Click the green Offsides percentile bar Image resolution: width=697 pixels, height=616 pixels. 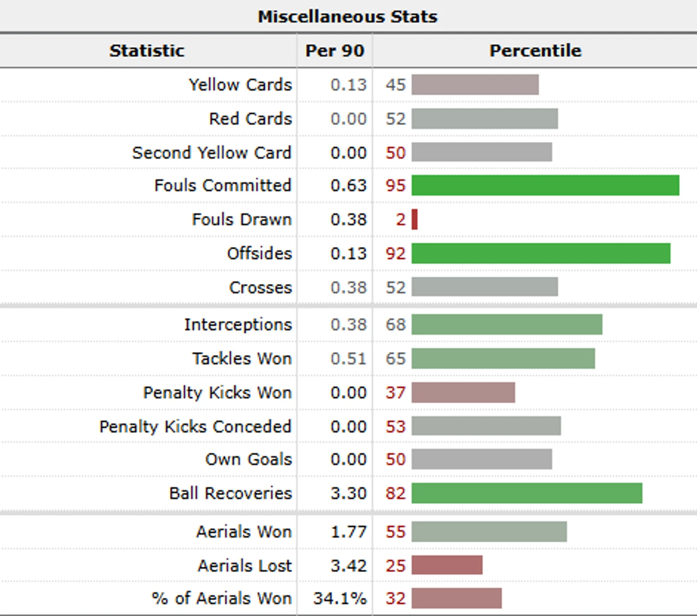point(541,254)
